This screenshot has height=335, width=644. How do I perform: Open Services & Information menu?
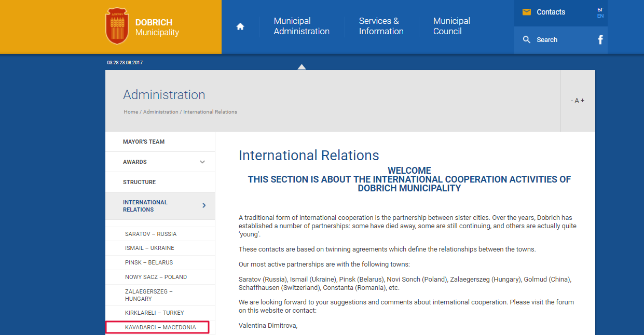[381, 26]
